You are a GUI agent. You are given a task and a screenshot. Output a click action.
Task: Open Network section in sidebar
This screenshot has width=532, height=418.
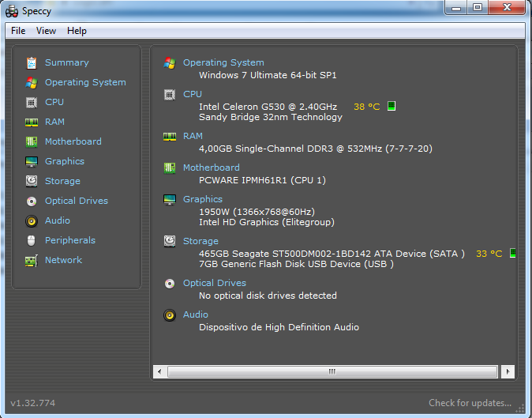pos(63,260)
